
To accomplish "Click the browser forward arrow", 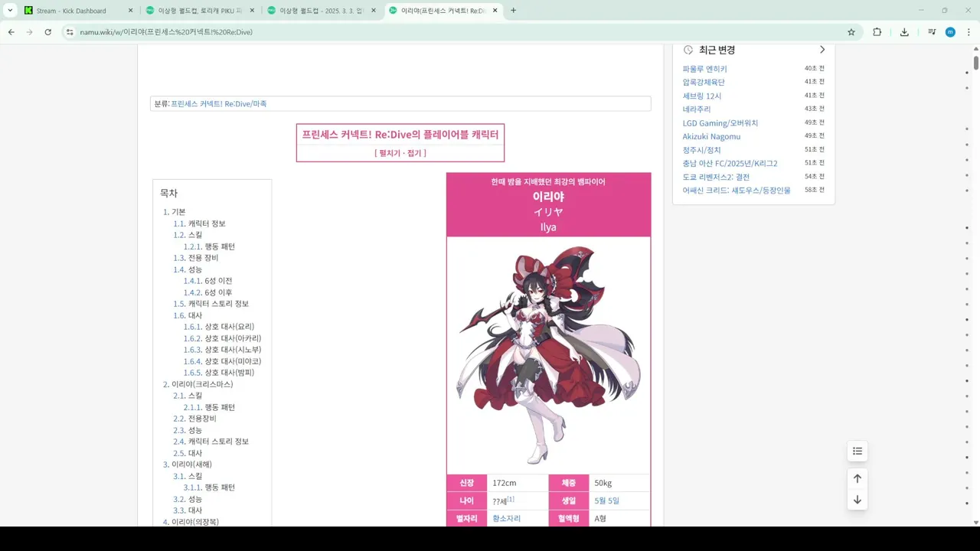I will tap(30, 32).
